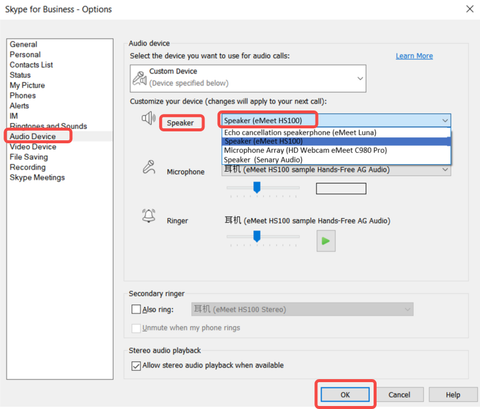Click the microphone icon in device settings
The width and height of the screenshot is (480, 409).
coord(149,167)
